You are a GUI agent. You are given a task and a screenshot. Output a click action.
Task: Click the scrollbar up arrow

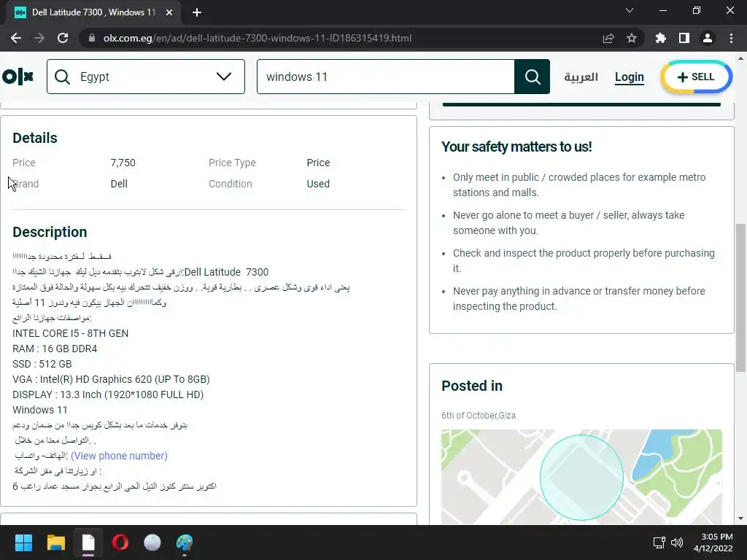coord(740,59)
